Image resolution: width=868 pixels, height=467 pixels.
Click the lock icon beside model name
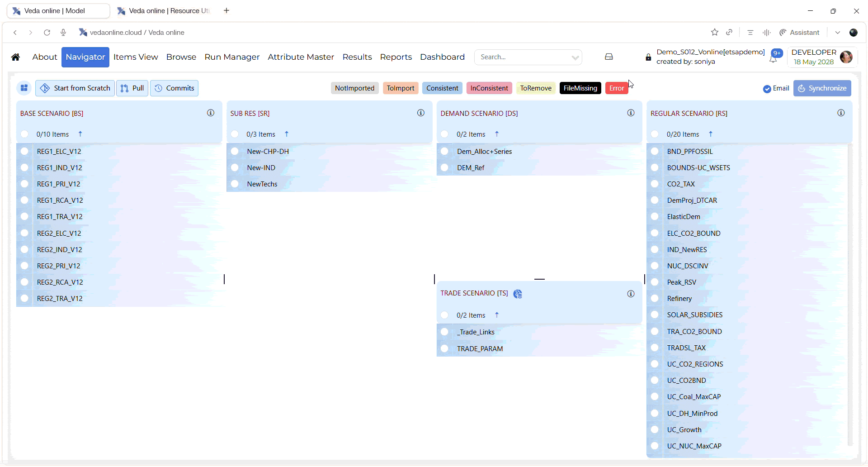tap(648, 57)
